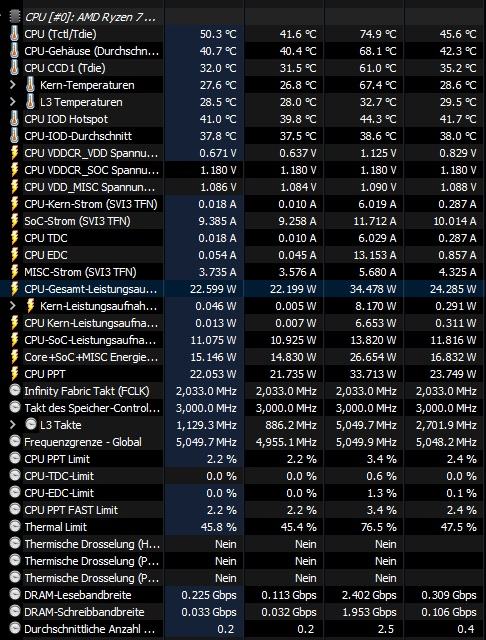This screenshot has width=486, height=640.
Task: Click clock icon next to L3 Takte
Action: click(x=31, y=424)
